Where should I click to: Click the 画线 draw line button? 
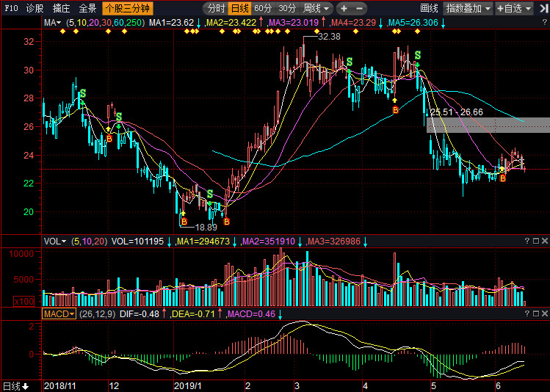click(430, 9)
